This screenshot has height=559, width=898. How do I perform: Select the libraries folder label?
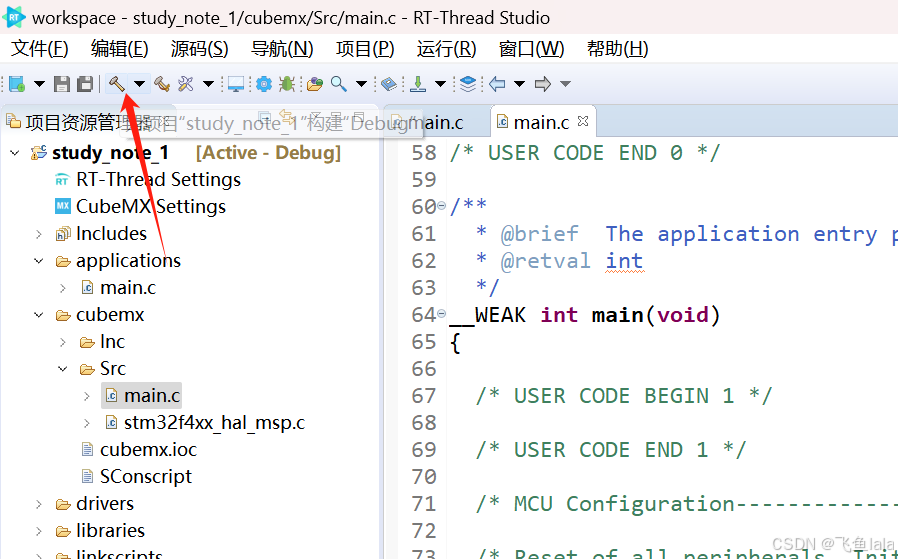click(110, 531)
